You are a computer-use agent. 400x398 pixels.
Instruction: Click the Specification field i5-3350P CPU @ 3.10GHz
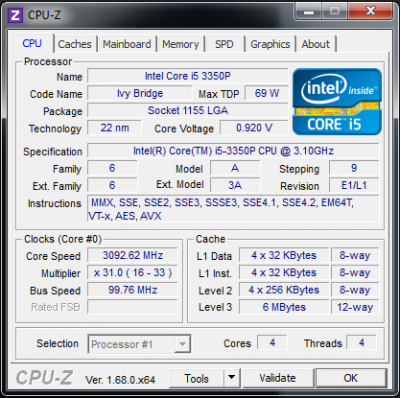(x=233, y=151)
